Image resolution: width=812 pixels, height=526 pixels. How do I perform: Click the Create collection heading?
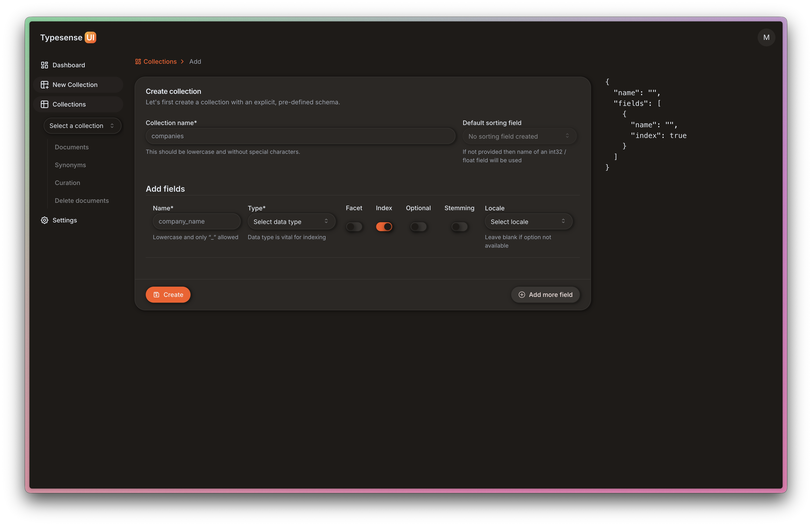point(173,91)
